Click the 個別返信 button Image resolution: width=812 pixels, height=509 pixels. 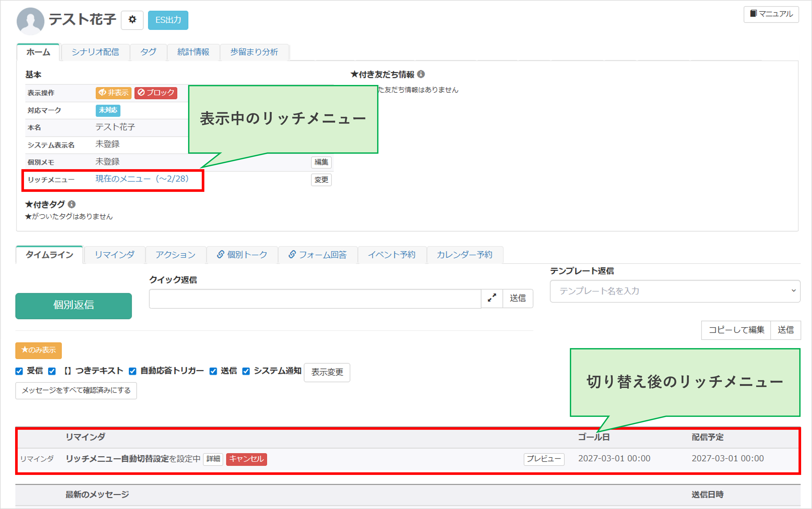pyautogui.click(x=73, y=306)
